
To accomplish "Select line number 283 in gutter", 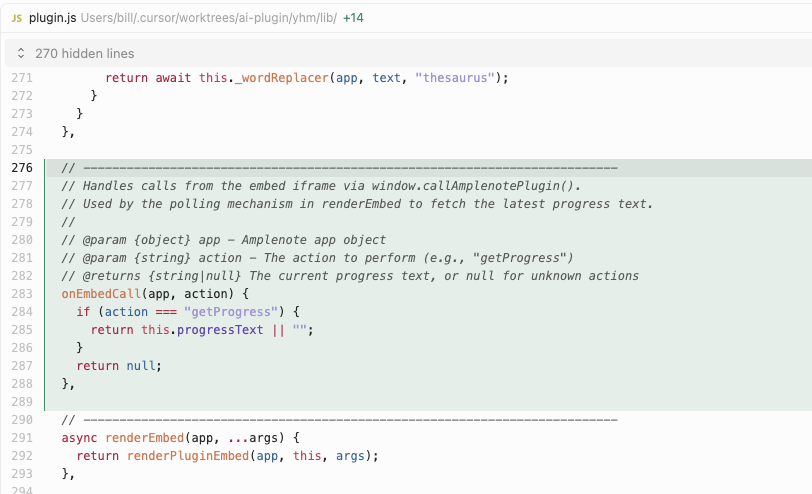I will [x=21, y=293].
